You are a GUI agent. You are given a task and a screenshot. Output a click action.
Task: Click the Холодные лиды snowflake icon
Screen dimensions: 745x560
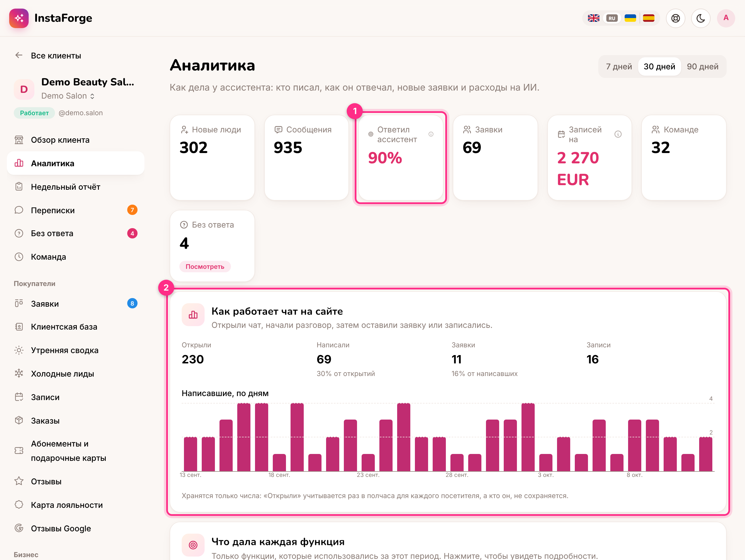coord(19,374)
